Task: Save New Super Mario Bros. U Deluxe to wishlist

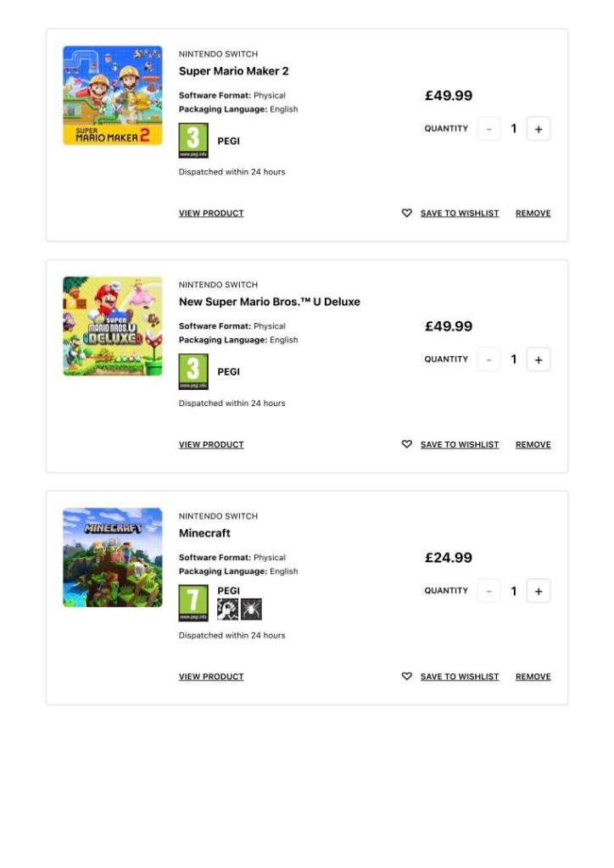Action: click(x=460, y=444)
